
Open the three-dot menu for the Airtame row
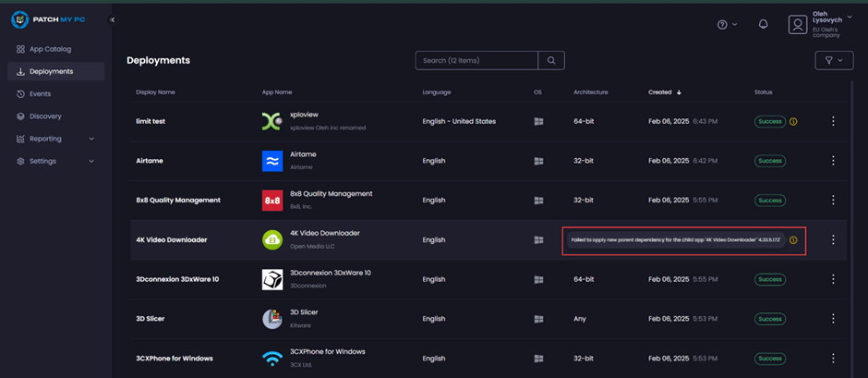[833, 161]
